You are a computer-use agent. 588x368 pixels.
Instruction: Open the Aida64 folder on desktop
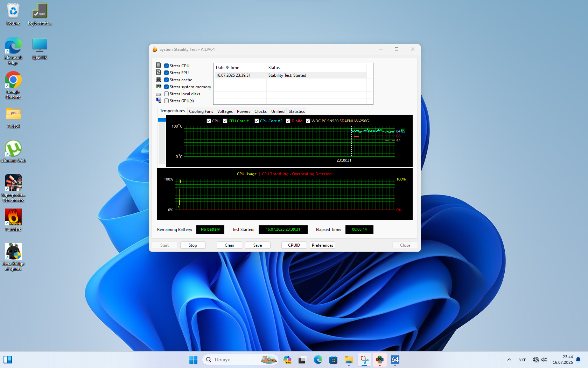[x=13, y=115]
